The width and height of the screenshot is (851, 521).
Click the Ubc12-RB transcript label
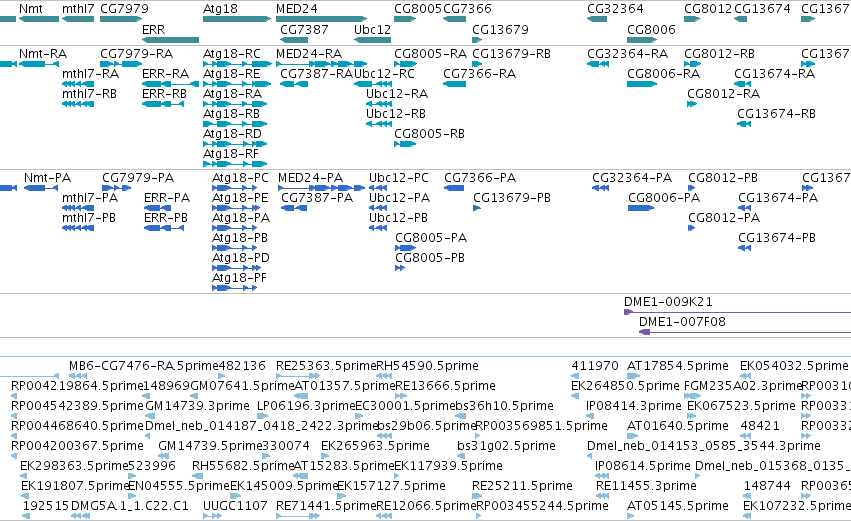(x=396, y=114)
